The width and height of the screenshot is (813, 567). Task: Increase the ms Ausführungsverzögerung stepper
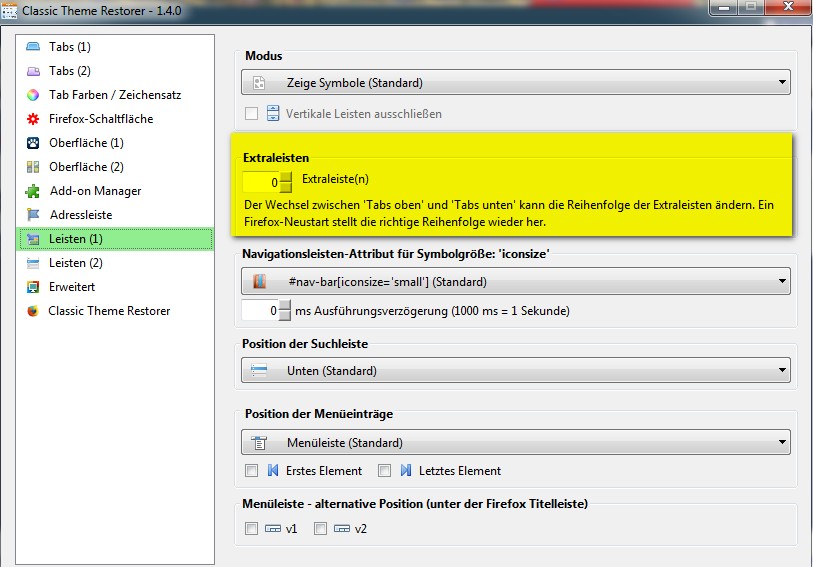(285, 305)
